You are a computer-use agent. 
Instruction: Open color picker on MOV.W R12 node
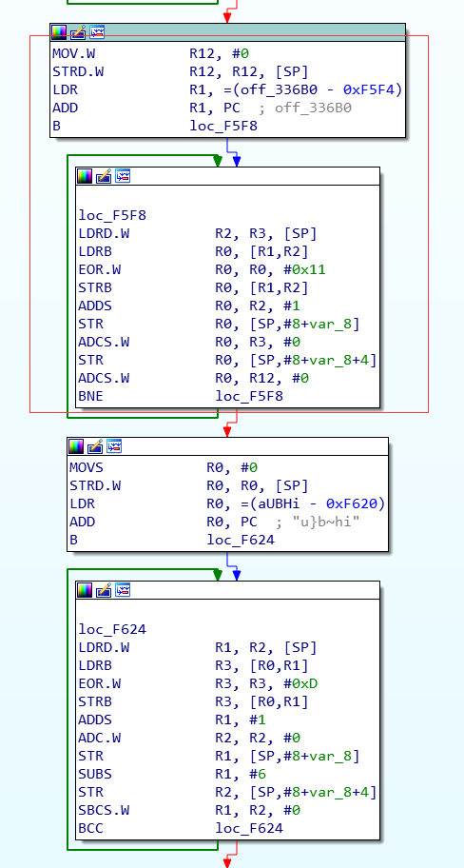click(59, 32)
